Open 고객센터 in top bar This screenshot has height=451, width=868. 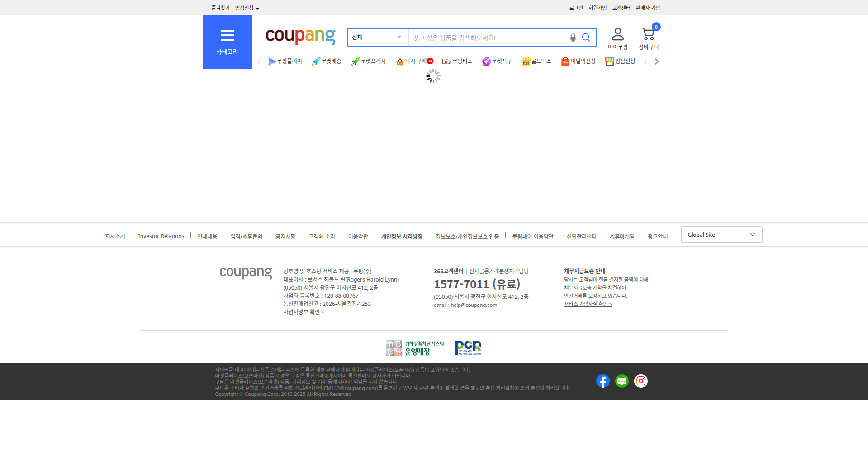point(621,8)
